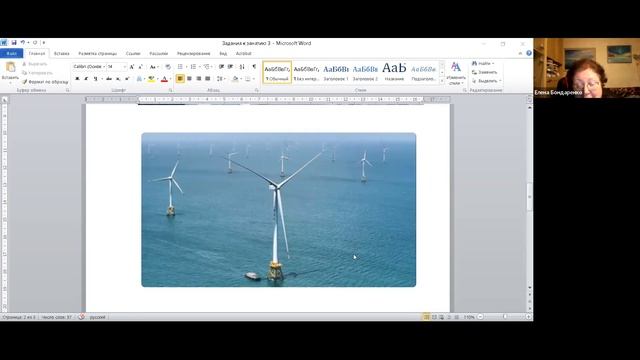Toggle right text alignment
The height and width of the screenshot is (360, 640).
tap(198, 78)
